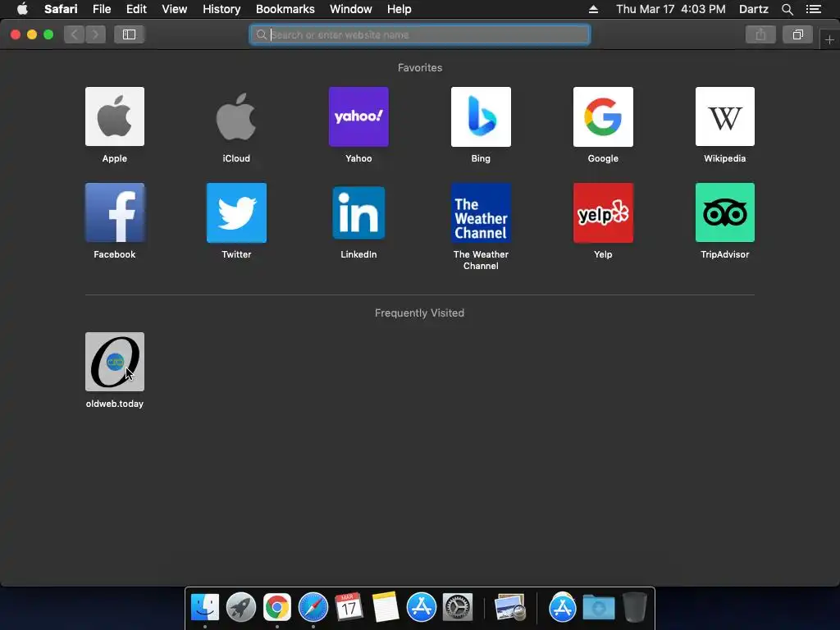
Task: Click the eject icon in menu bar
Action: (593, 9)
